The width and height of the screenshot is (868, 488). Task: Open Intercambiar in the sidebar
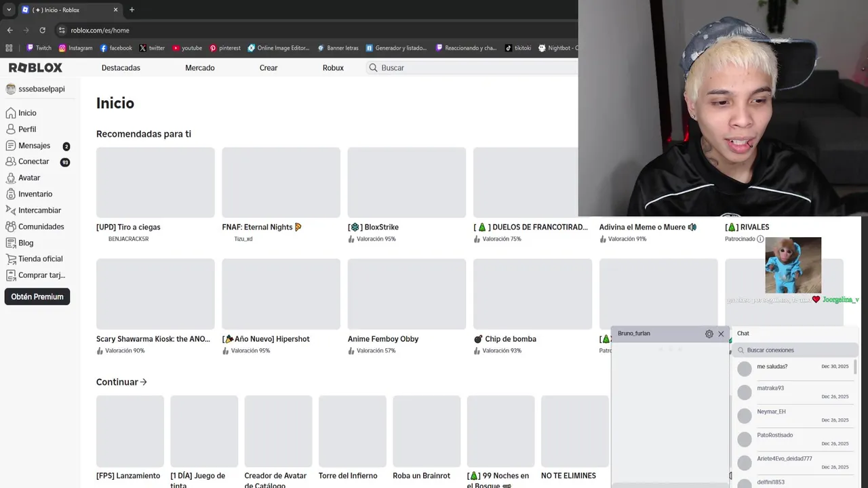click(39, 210)
